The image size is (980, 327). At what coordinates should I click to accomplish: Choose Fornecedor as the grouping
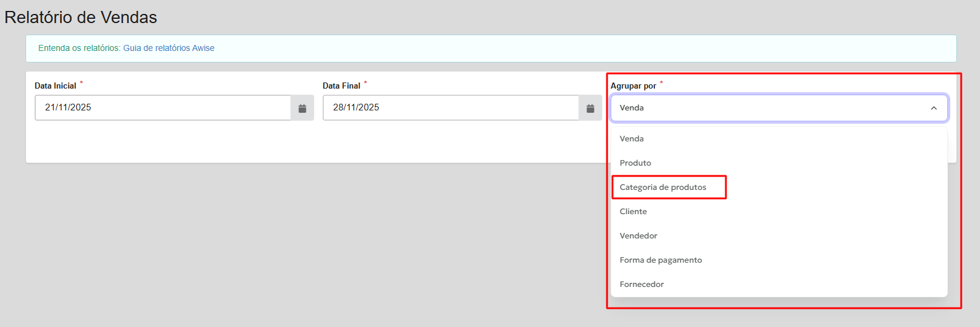pyautogui.click(x=642, y=285)
